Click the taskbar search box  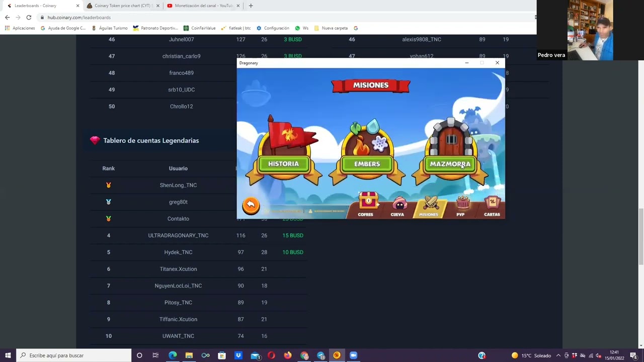pyautogui.click(x=74, y=355)
